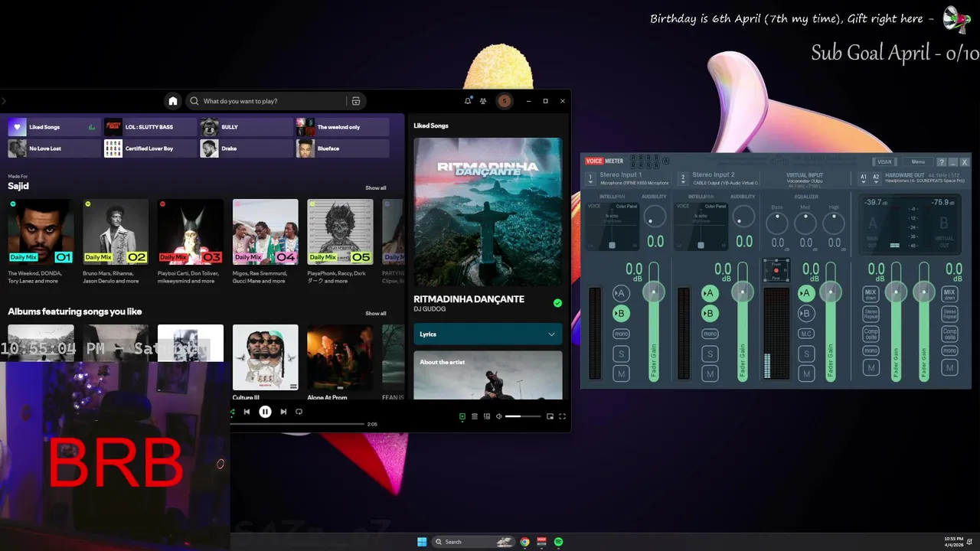The width and height of the screenshot is (980, 551).
Task: Click the 'What do you want to play?' field
Action: pyautogui.click(x=267, y=101)
